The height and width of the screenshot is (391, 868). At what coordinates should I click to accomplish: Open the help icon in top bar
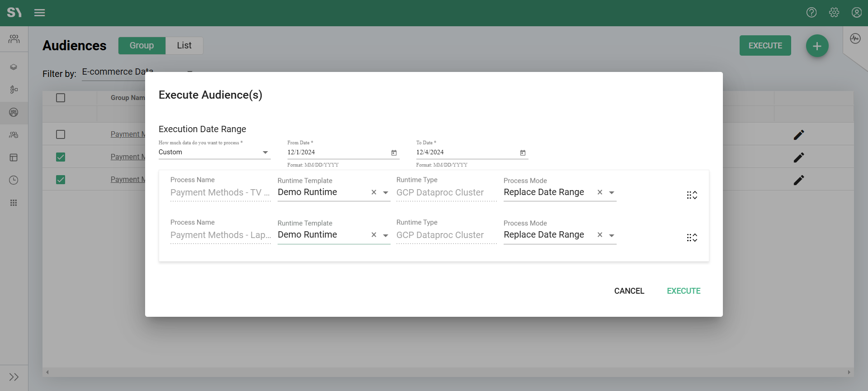coord(811,13)
